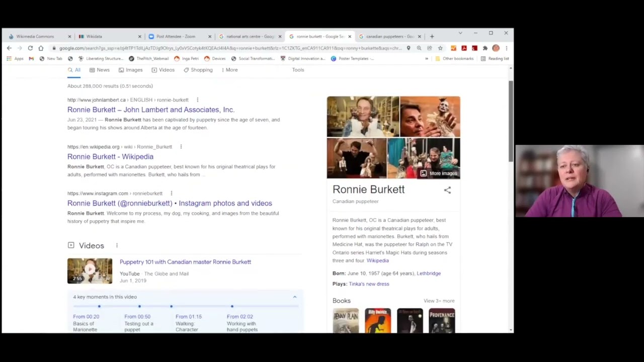Open the Chrome three-dot menu
Screen dimensions: 644x362
pyautogui.click(x=506, y=48)
